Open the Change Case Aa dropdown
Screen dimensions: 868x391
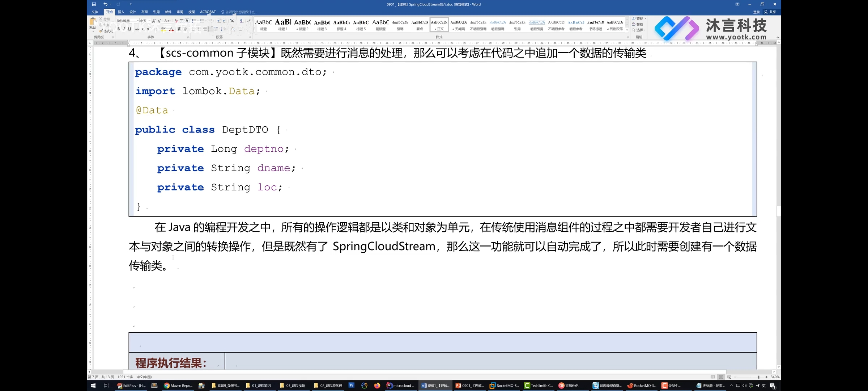click(x=167, y=21)
